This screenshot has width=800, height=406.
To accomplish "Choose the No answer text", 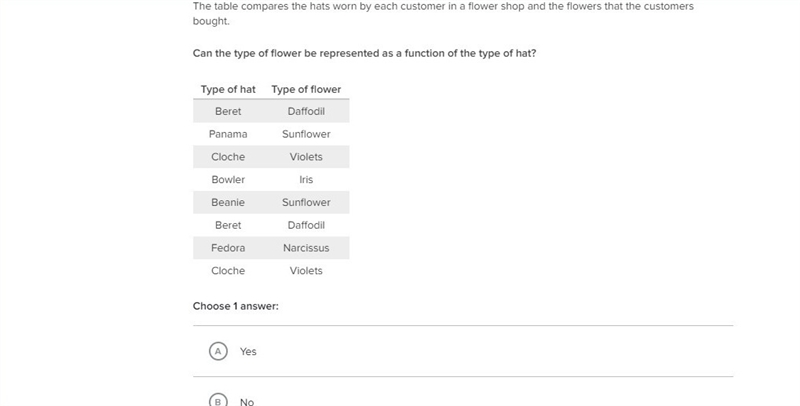I will 247,402.
